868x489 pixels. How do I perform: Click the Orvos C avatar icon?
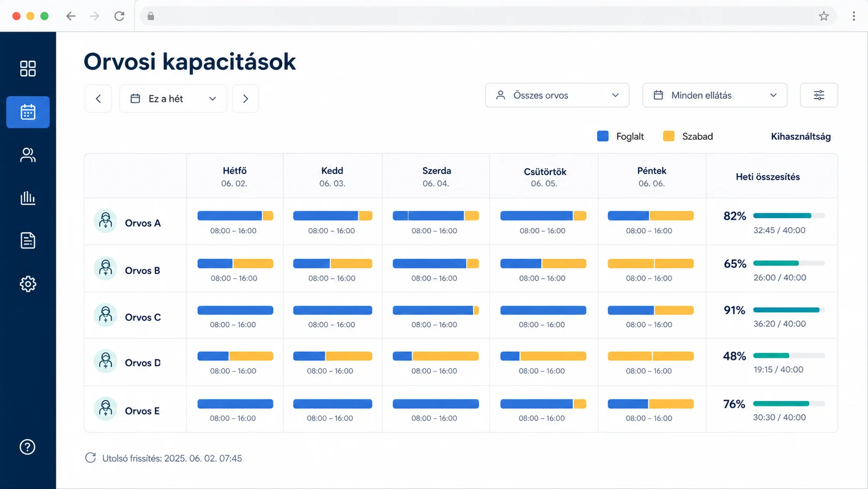[105, 315]
